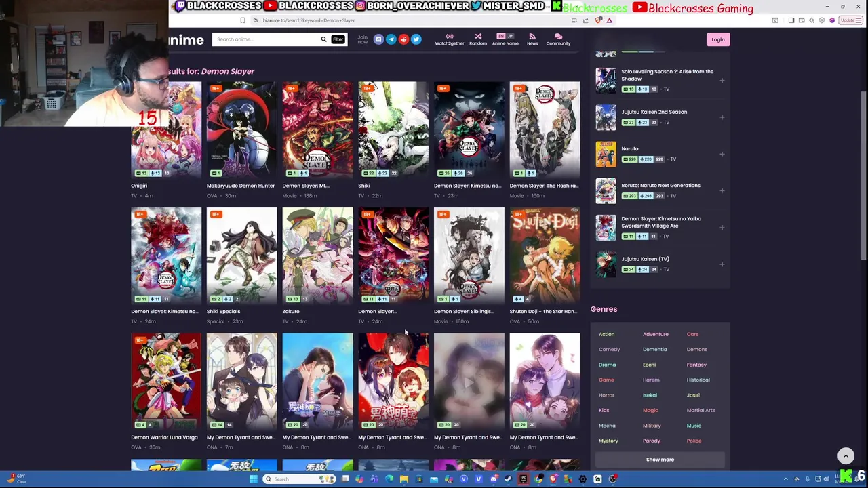Select the Demons genre
This screenshot has height=488, width=868.
pos(696,349)
